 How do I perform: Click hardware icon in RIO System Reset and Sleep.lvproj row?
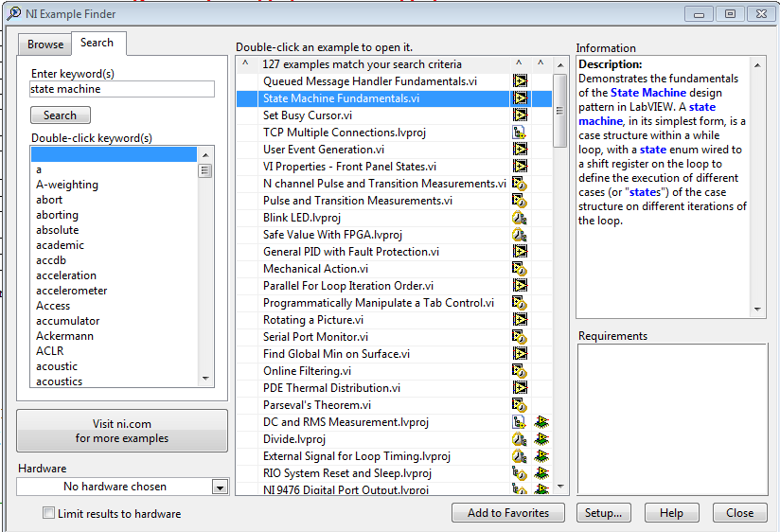541,472
